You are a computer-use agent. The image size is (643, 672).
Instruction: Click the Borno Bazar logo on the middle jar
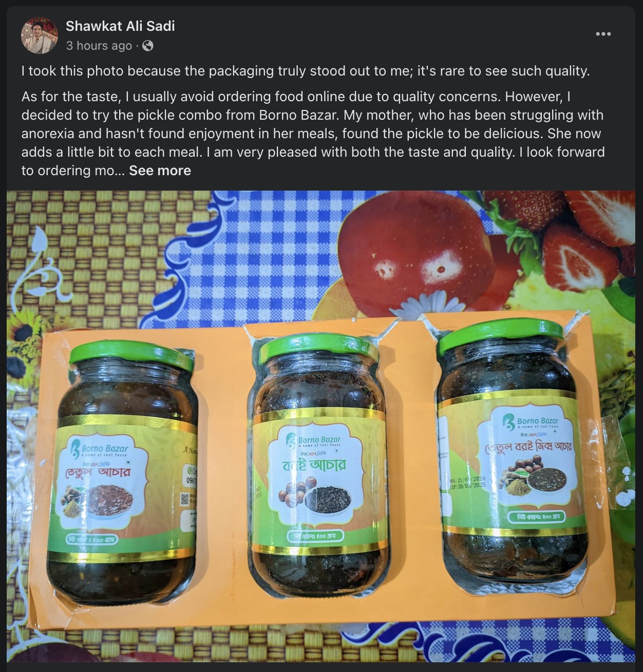[313, 440]
